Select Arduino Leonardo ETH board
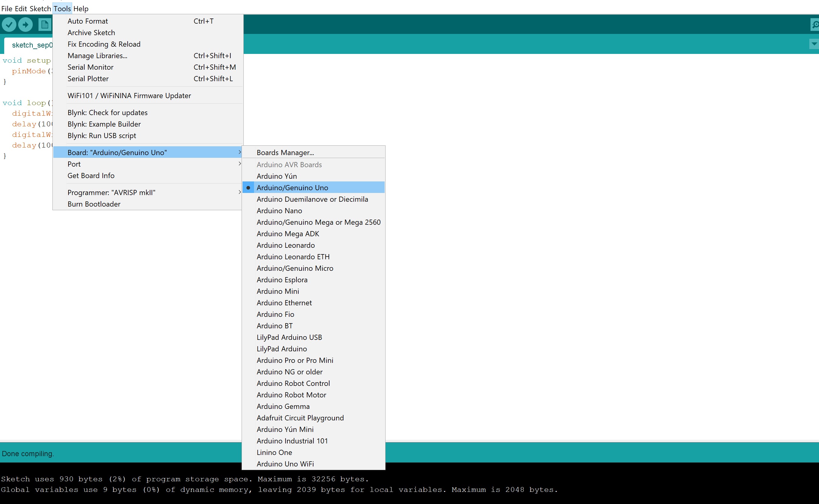819x504 pixels. point(313,257)
